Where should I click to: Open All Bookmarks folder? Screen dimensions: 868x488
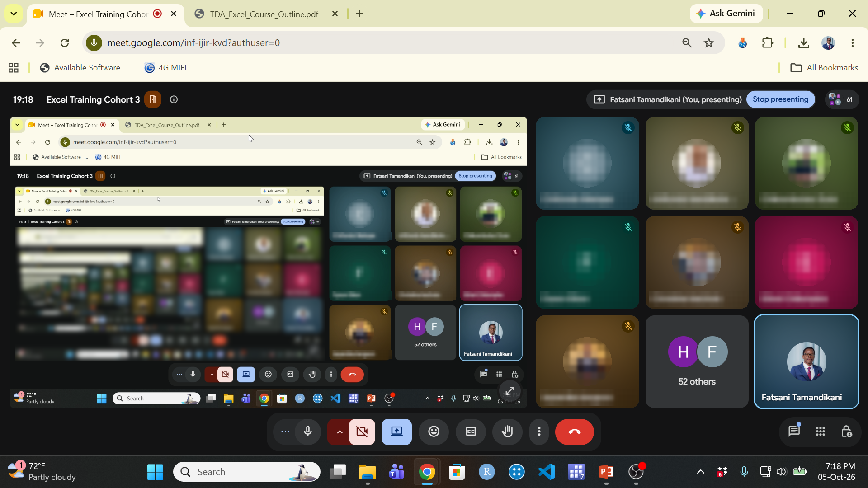point(824,68)
